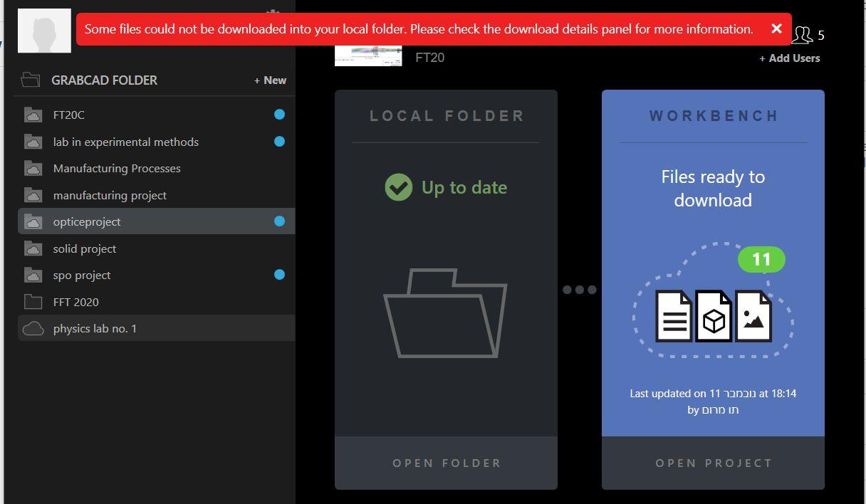
Task: Click the blue update dot for FT20C
Action: (x=279, y=115)
